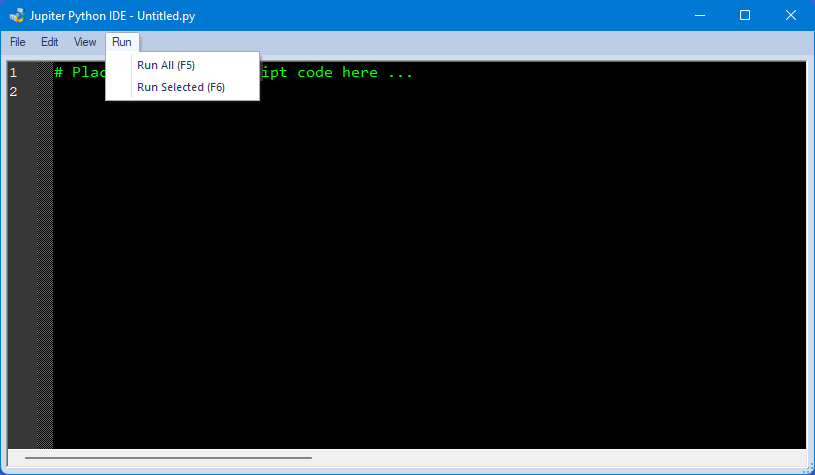Image resolution: width=815 pixels, height=475 pixels.
Task: Open the View menu
Action: coord(85,42)
